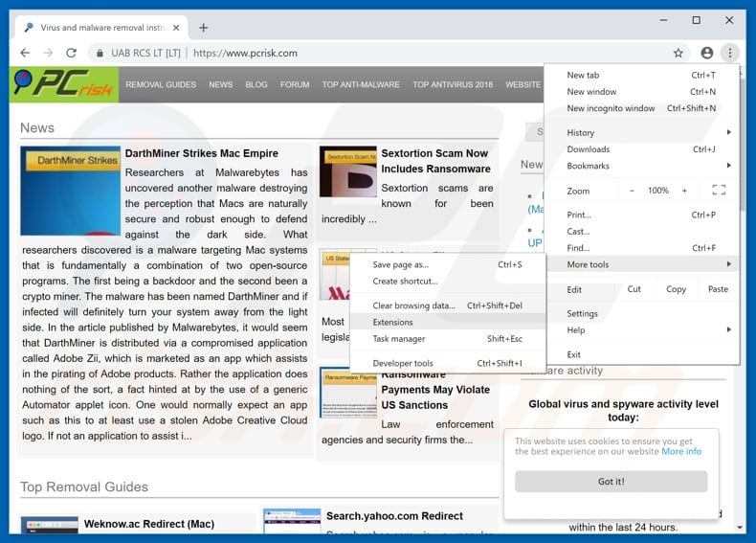Screen dimensions: 756x543
Task: Open Sextortion Scam Now Includes Ransomware headline
Action: click(435, 161)
